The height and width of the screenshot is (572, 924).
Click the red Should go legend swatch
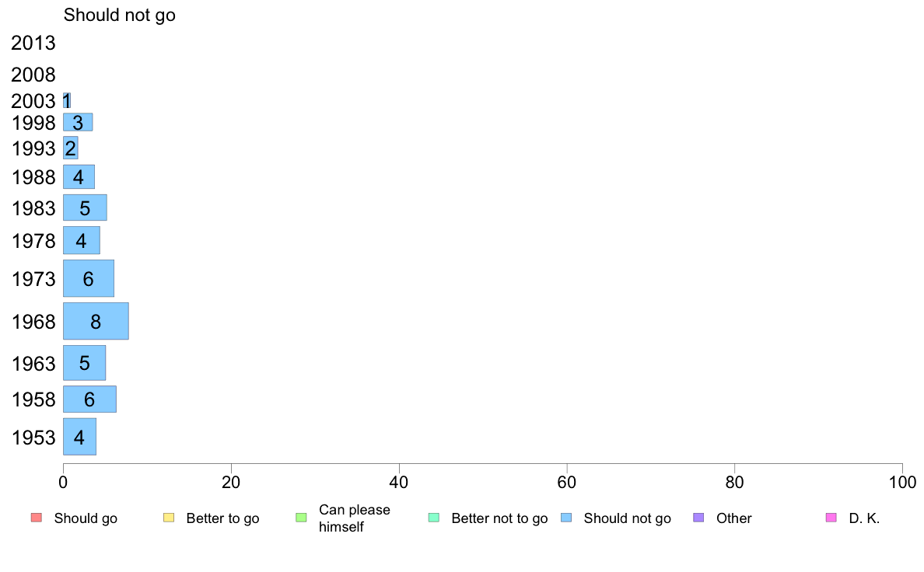point(37,518)
